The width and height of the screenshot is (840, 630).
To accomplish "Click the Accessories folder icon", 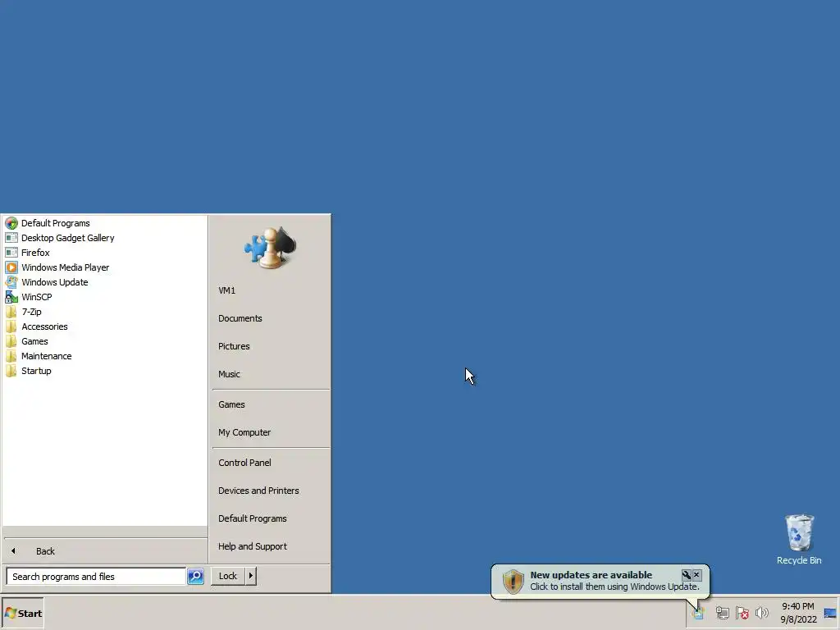I will coord(11,326).
